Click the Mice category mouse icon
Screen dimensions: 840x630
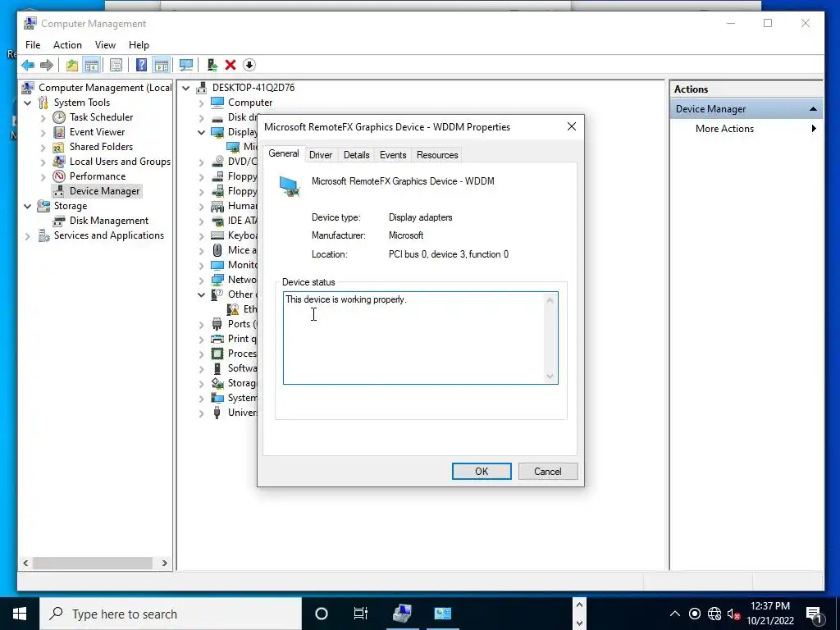coord(217,250)
